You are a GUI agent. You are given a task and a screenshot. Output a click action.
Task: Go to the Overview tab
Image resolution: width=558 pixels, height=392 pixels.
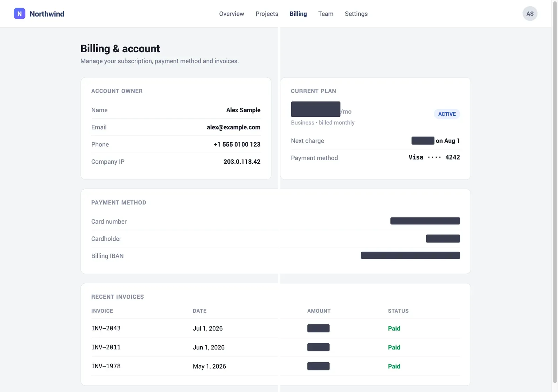(232, 14)
